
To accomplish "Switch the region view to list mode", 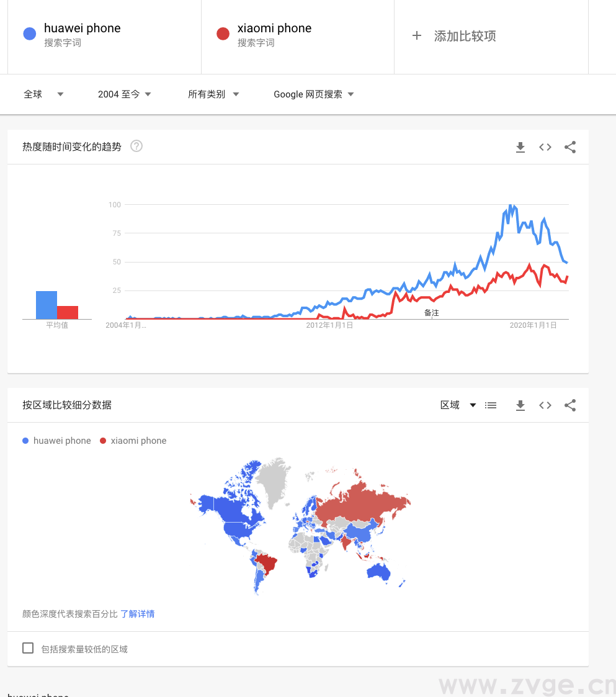I will pos(491,405).
